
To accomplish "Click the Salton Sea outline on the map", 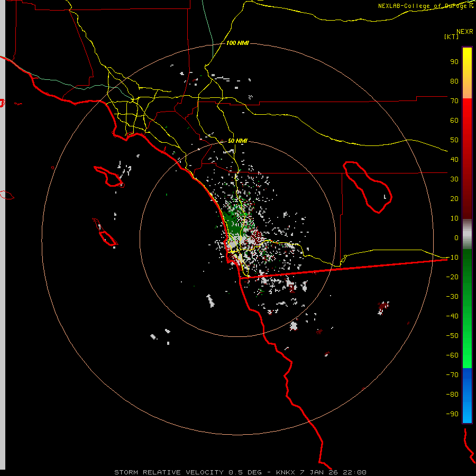I will (368, 187).
